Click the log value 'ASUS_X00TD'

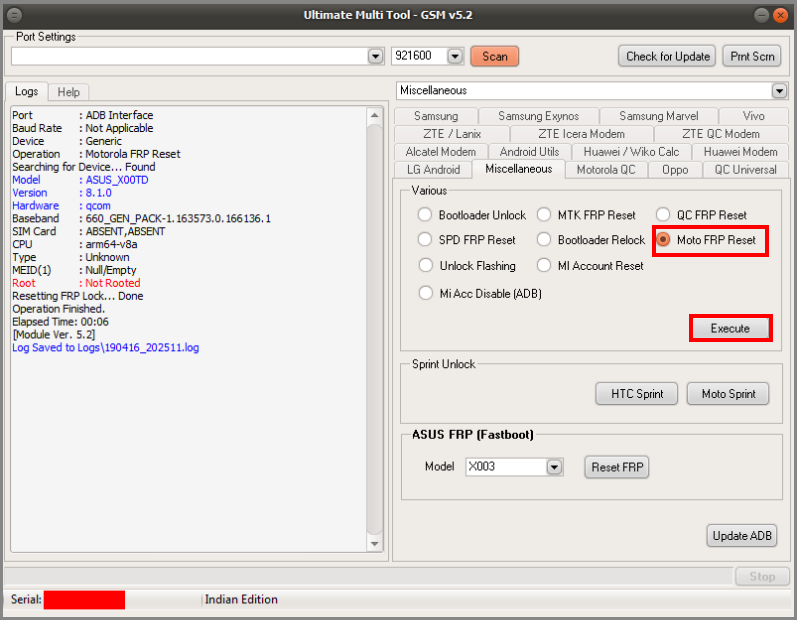(x=117, y=180)
